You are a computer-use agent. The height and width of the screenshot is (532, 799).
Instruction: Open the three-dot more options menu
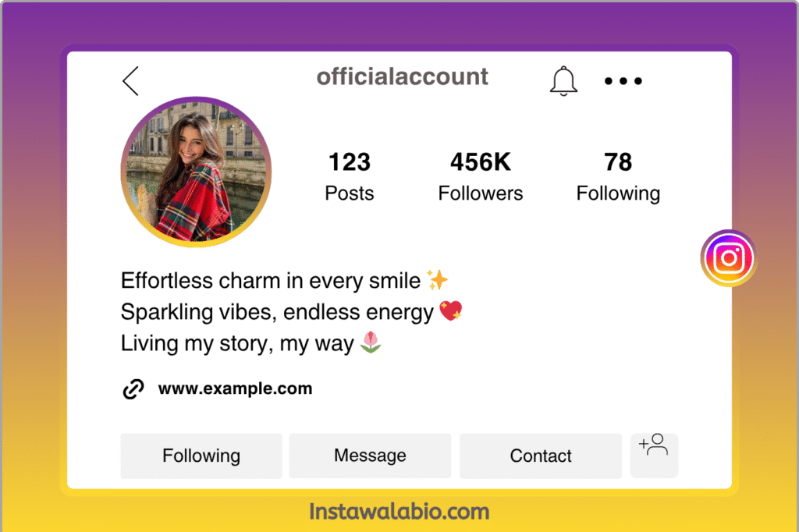[x=623, y=81]
